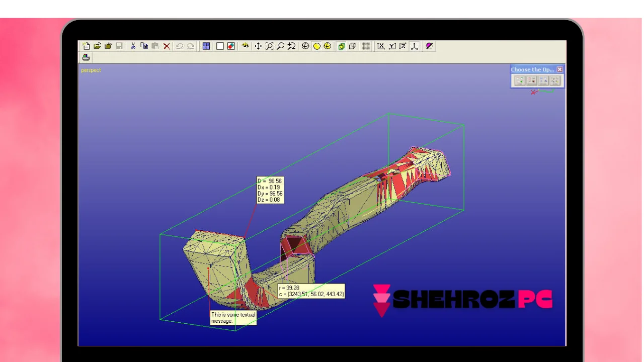The height and width of the screenshot is (362, 644).
Task: Click the third folder icon in toolbar
Action: point(108,46)
